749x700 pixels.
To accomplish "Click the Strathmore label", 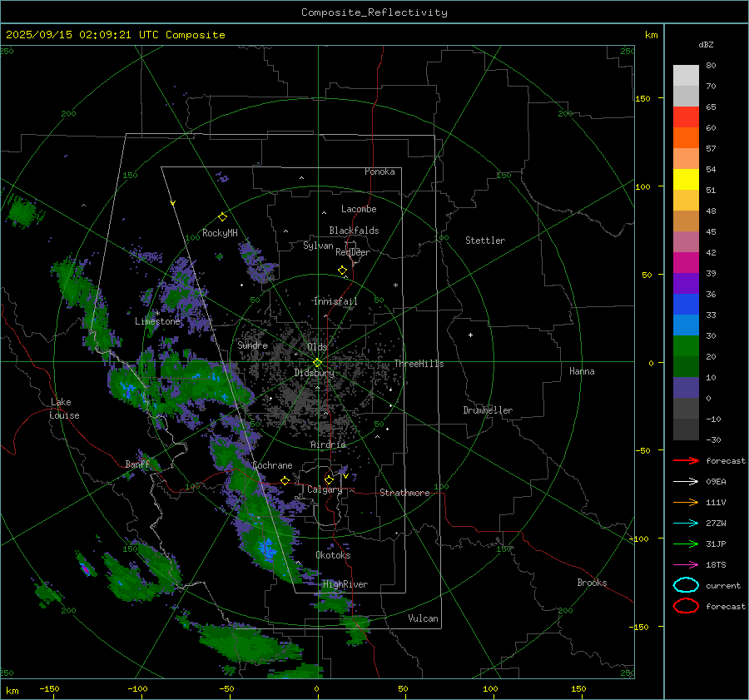I will tap(404, 493).
